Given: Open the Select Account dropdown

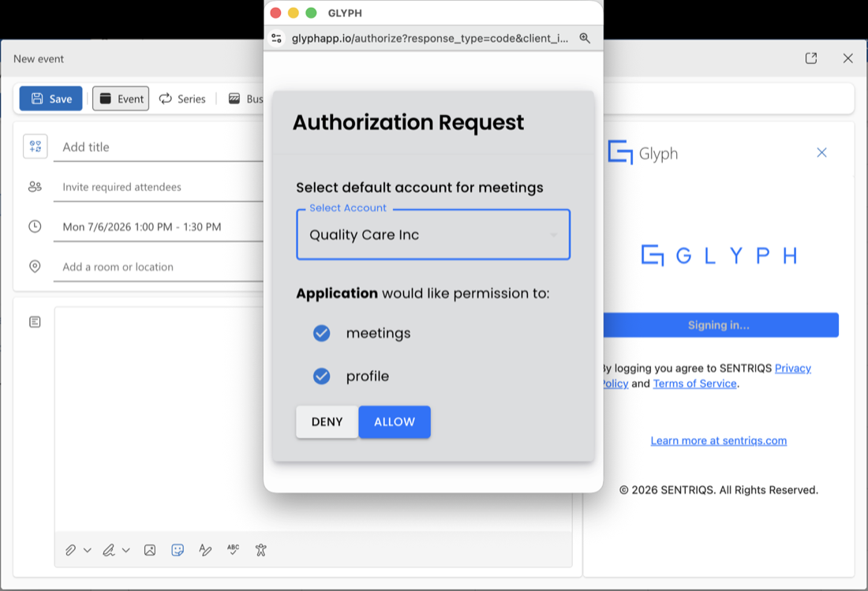Looking at the screenshot, I should 433,234.
